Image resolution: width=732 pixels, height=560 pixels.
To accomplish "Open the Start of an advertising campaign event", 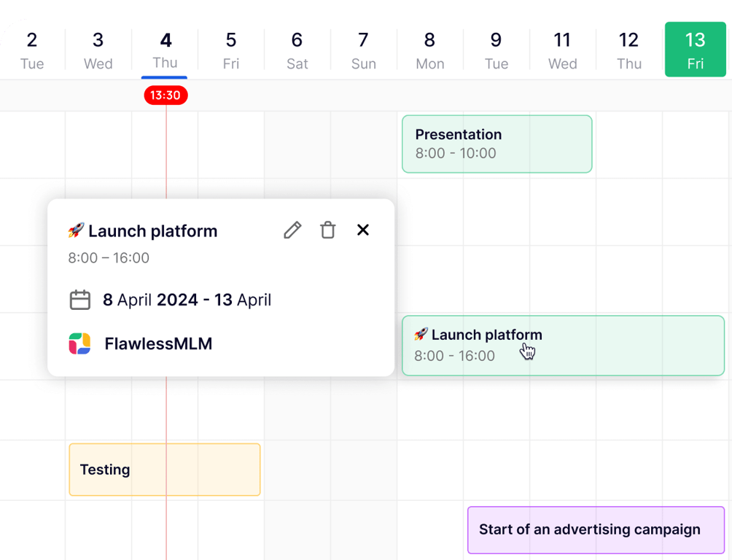I will [x=595, y=530].
